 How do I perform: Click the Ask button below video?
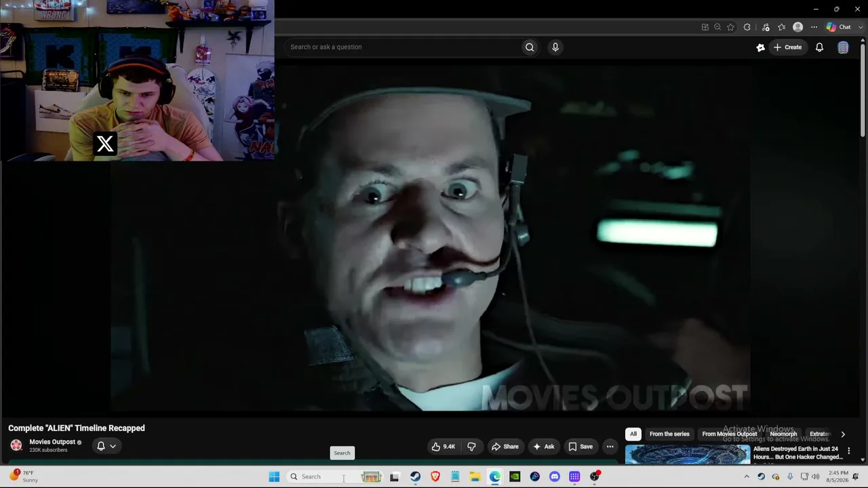pyautogui.click(x=544, y=446)
